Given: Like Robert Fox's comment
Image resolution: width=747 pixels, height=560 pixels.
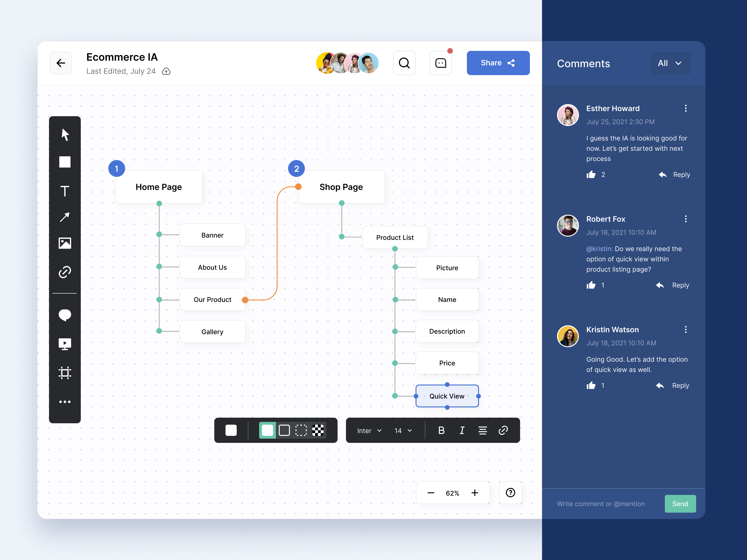Looking at the screenshot, I should tap(591, 285).
